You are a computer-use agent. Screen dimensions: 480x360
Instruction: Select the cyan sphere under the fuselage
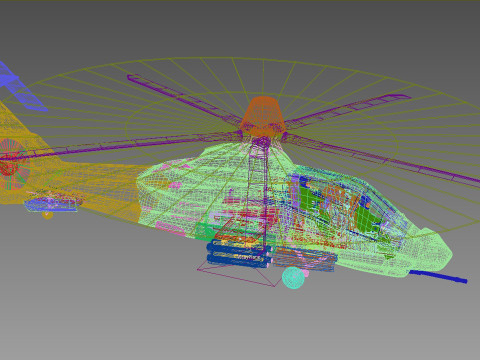click(x=293, y=277)
